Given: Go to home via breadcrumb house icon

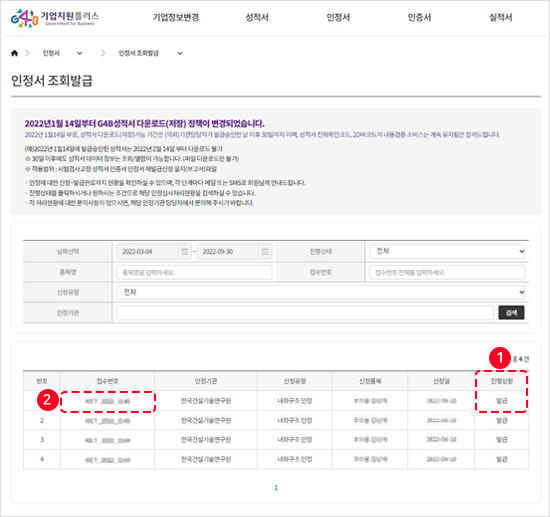Looking at the screenshot, I should 14,53.
